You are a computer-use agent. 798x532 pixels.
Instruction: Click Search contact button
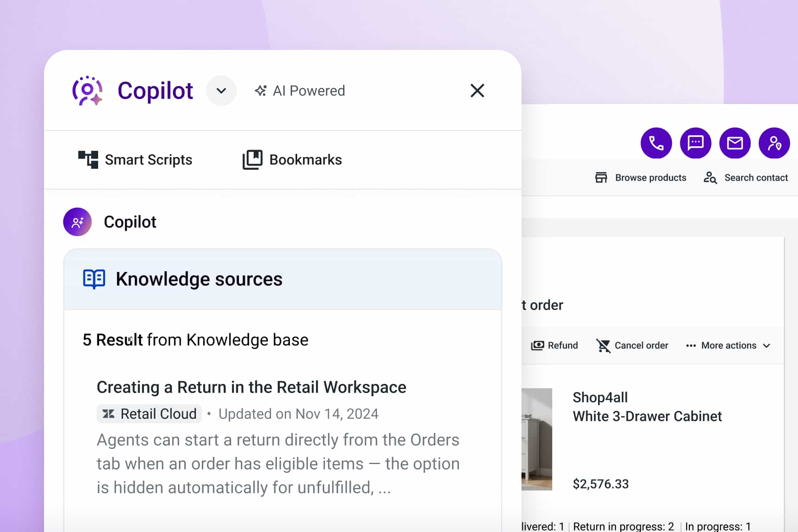click(746, 177)
